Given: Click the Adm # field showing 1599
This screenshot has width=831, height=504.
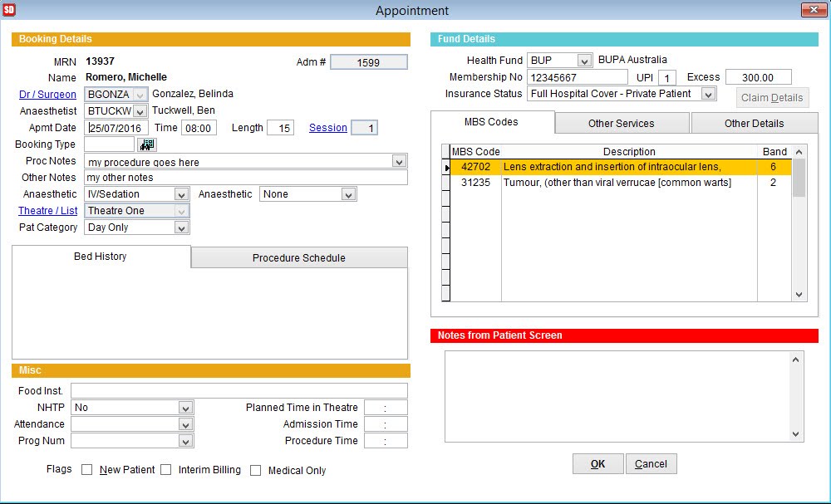Looking at the screenshot, I should (369, 62).
